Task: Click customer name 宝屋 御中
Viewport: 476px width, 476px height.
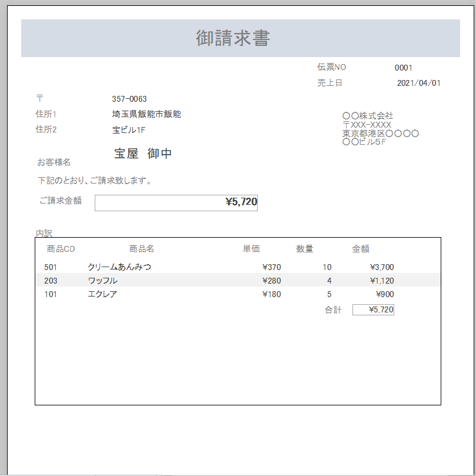Action: point(143,154)
